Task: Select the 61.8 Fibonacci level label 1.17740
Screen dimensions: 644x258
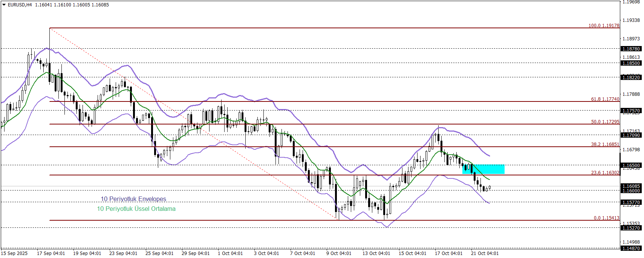Action: [x=605, y=99]
